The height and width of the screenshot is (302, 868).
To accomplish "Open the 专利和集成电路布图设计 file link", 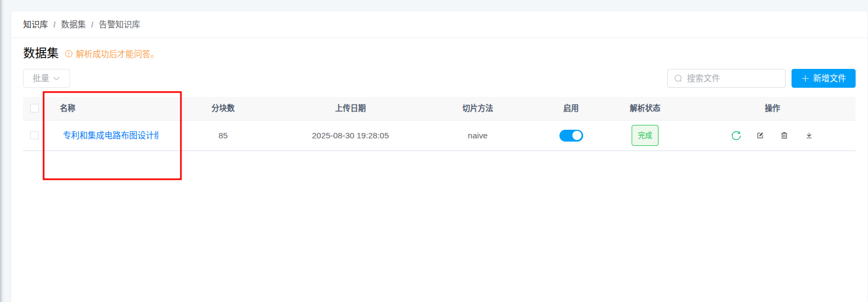I will coord(111,136).
